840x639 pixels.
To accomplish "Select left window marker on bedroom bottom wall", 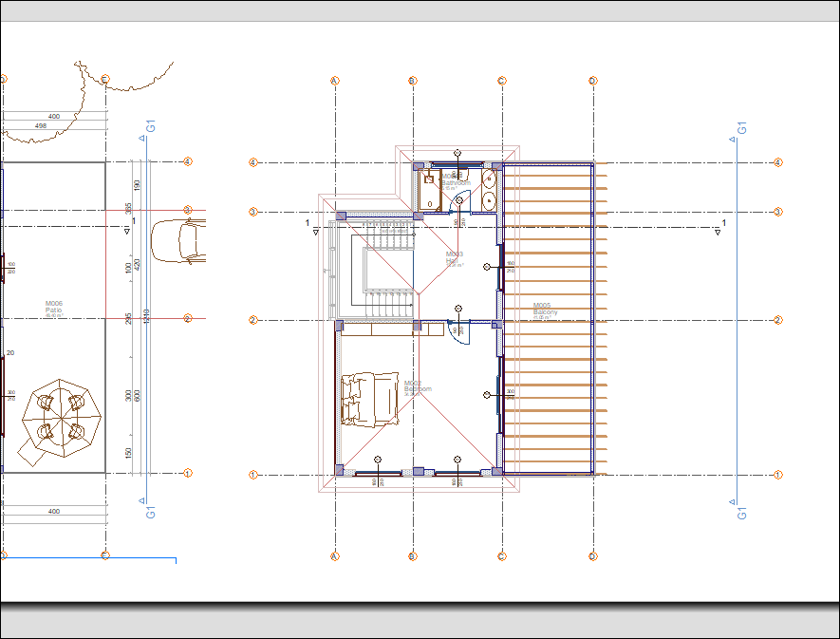I will [x=378, y=460].
